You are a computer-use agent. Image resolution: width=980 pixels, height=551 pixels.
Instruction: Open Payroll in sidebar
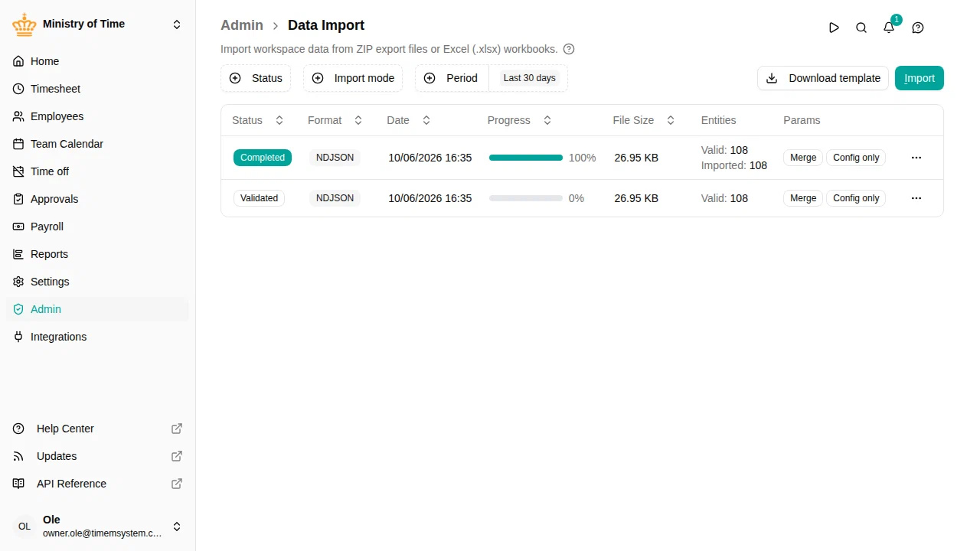point(97,227)
